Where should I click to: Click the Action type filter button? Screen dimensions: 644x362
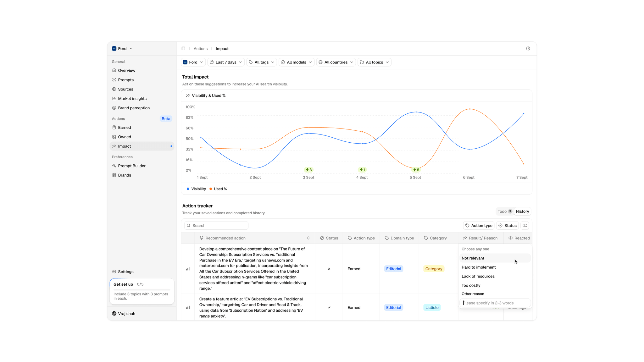(479, 226)
